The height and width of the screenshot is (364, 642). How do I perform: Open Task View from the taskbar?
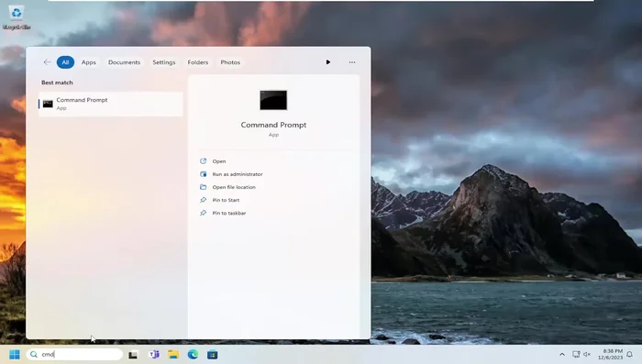(133, 355)
